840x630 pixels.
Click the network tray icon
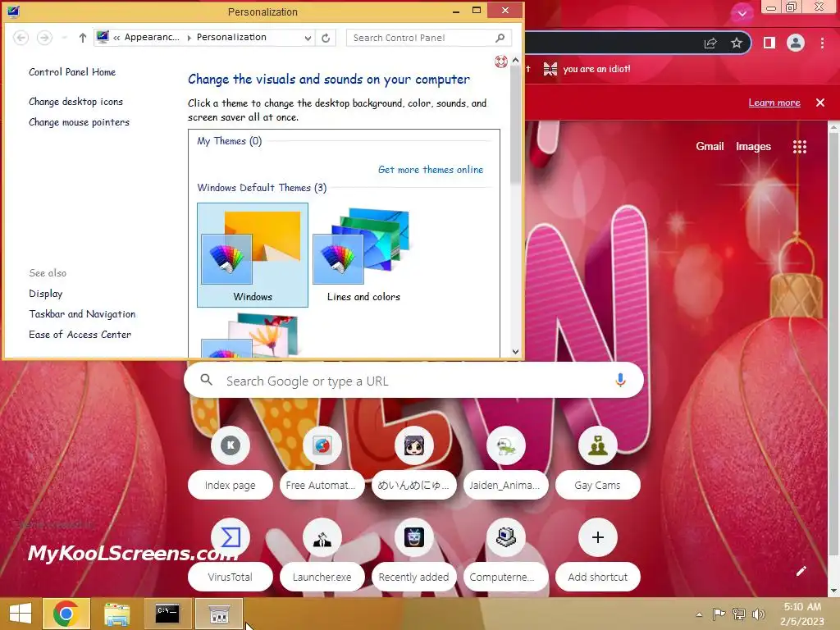pyautogui.click(x=739, y=614)
